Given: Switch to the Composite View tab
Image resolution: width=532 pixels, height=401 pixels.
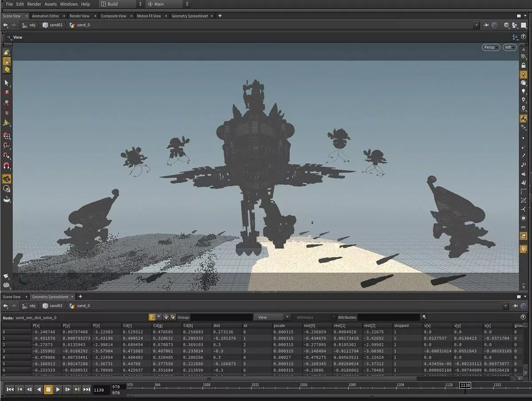Looking at the screenshot, I should [113, 16].
